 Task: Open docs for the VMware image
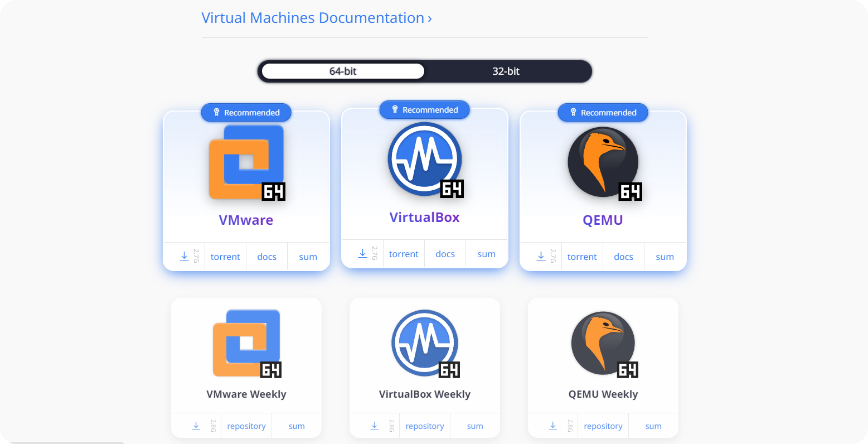click(266, 257)
